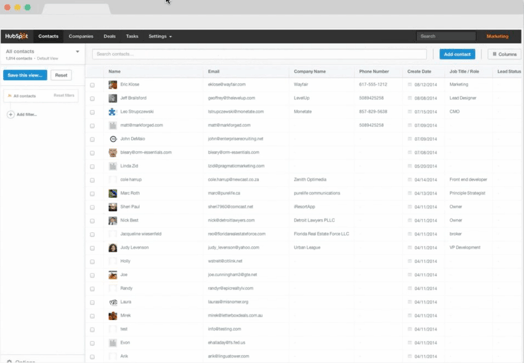
Task: Click the Add filter link
Action: tap(27, 115)
